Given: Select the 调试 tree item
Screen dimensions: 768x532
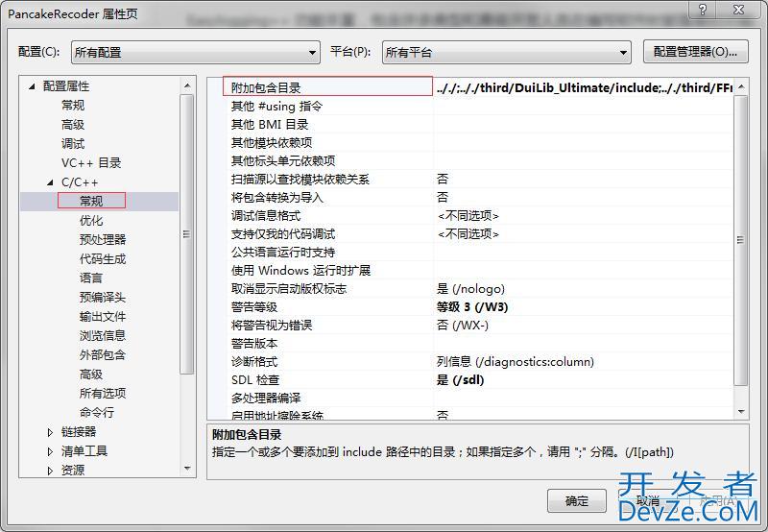Looking at the screenshot, I should tap(73, 144).
